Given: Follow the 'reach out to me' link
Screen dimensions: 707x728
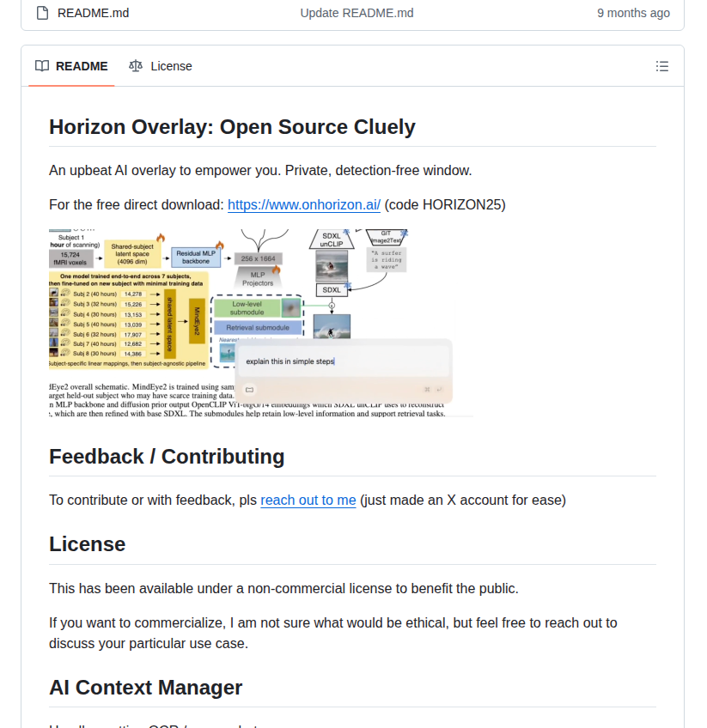Looking at the screenshot, I should (308, 500).
